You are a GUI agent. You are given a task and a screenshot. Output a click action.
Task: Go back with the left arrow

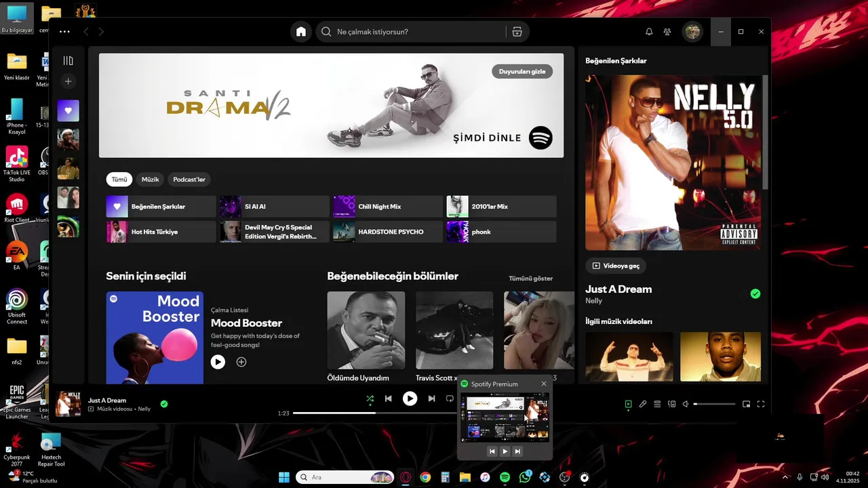coord(86,31)
